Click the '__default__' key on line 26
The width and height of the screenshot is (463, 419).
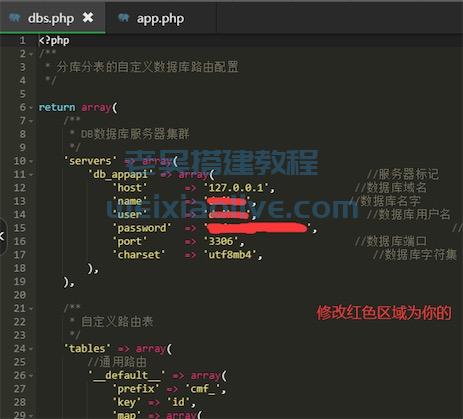coord(127,375)
